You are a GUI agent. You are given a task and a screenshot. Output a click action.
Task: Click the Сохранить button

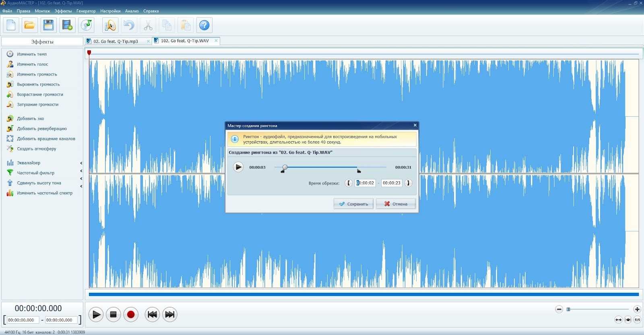(x=353, y=204)
